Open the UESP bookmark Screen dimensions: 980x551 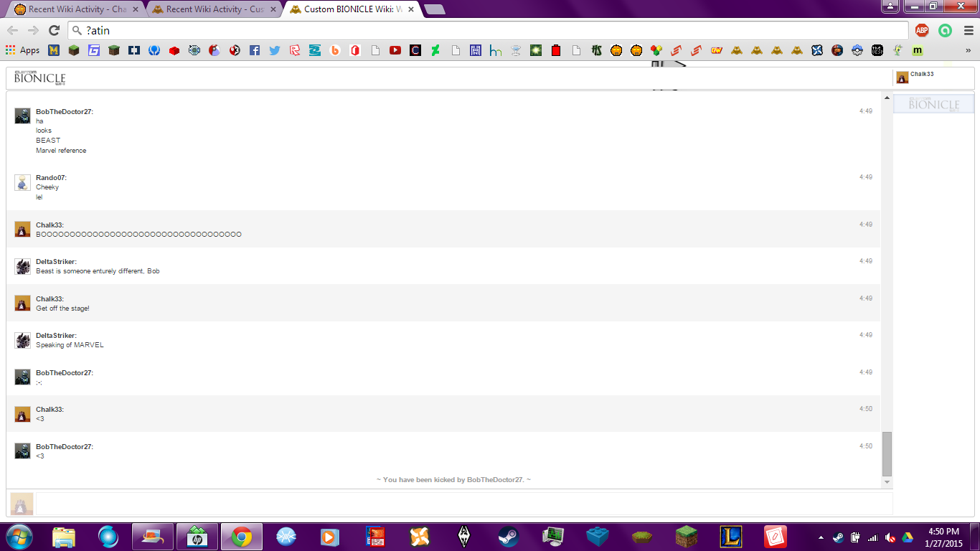(877, 50)
